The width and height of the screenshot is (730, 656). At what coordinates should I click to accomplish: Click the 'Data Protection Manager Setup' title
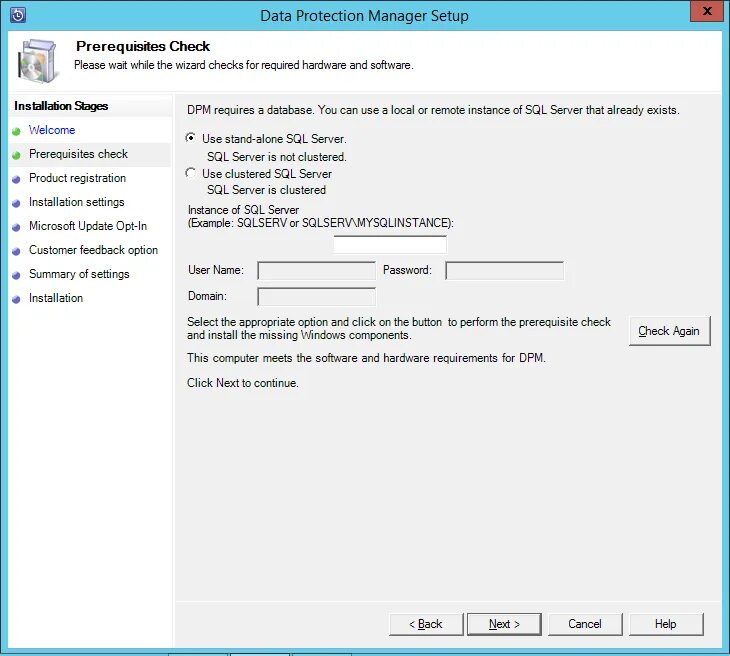364,16
